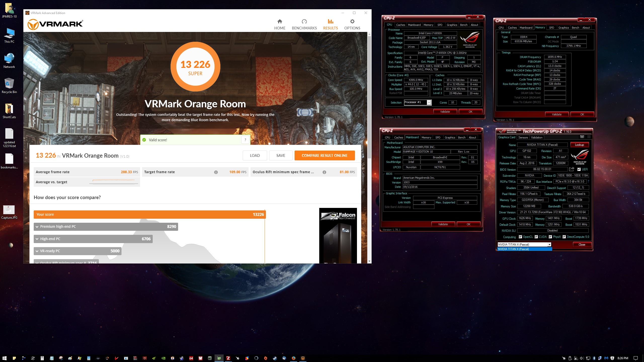Click Oculus Rift minimum spec info icon
Viewport: 644px width, 362px height.
pyautogui.click(x=324, y=172)
